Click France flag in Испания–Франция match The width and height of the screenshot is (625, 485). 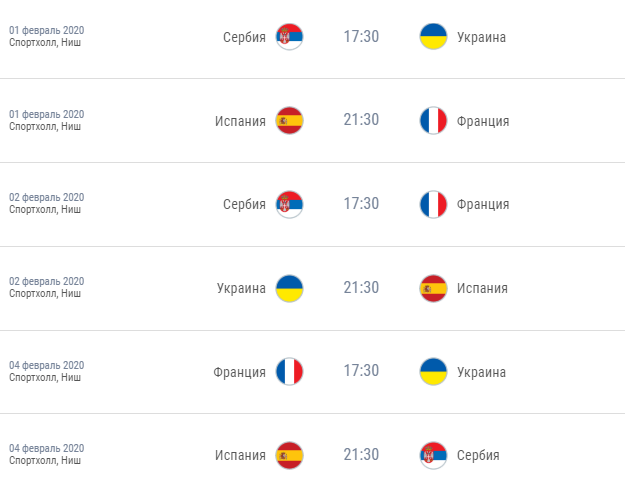point(433,121)
